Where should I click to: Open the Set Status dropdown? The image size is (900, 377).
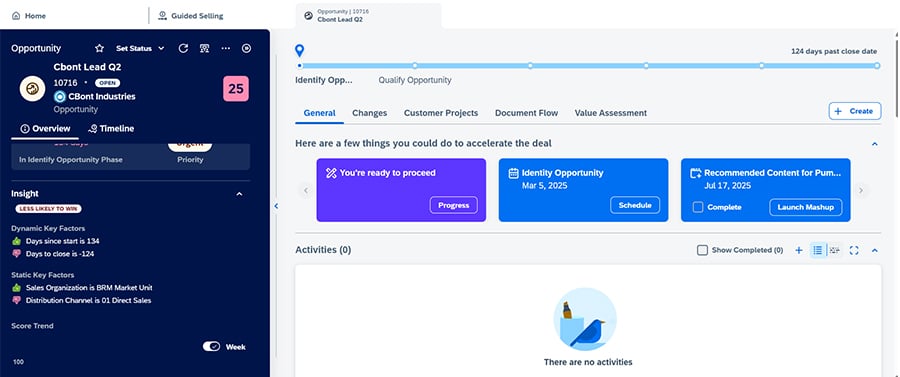(140, 48)
